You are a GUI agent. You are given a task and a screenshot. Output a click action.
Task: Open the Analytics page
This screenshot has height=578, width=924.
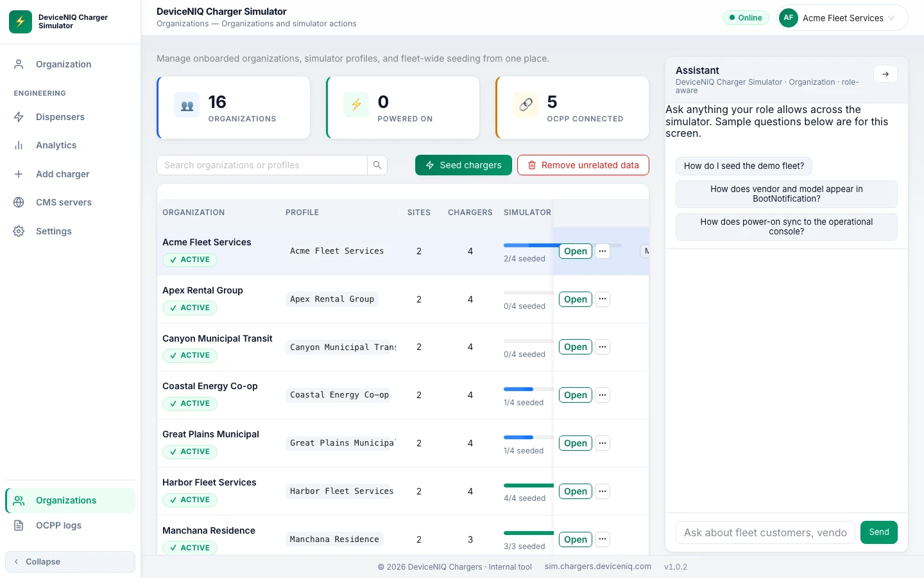pyautogui.click(x=71, y=145)
